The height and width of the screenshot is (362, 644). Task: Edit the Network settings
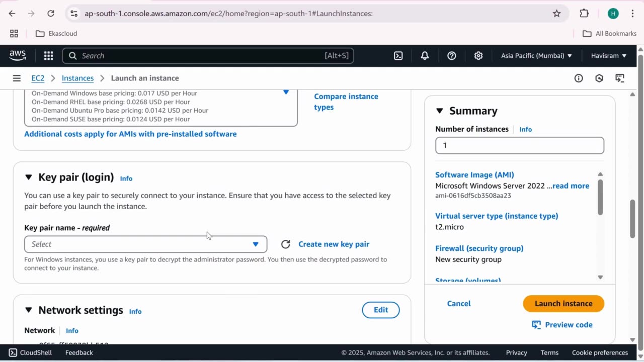pos(381,310)
